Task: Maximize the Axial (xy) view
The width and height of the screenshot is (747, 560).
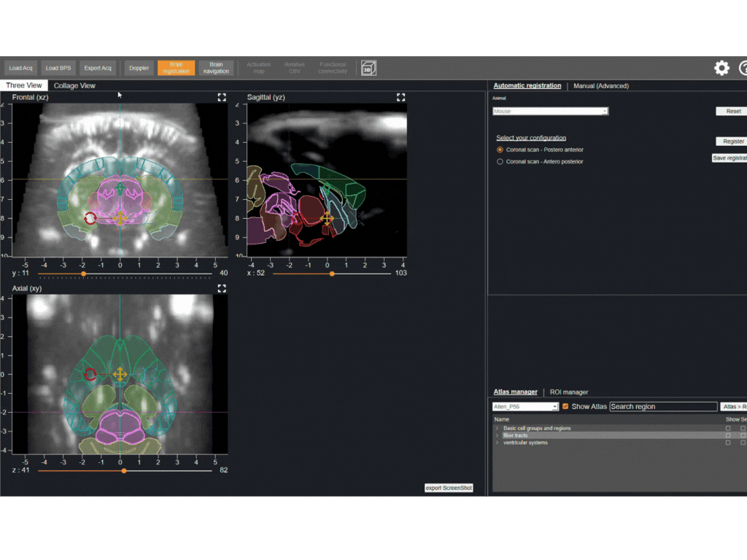Action: pyautogui.click(x=222, y=289)
